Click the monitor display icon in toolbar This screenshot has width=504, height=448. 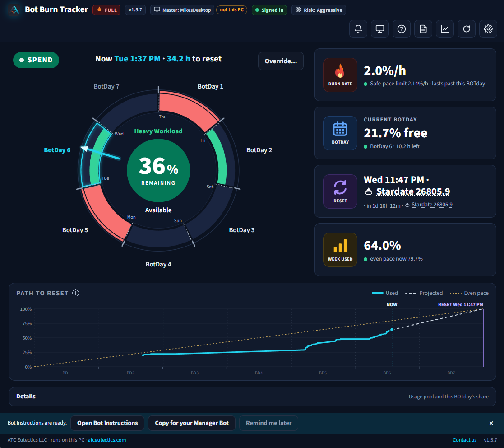[x=380, y=29]
